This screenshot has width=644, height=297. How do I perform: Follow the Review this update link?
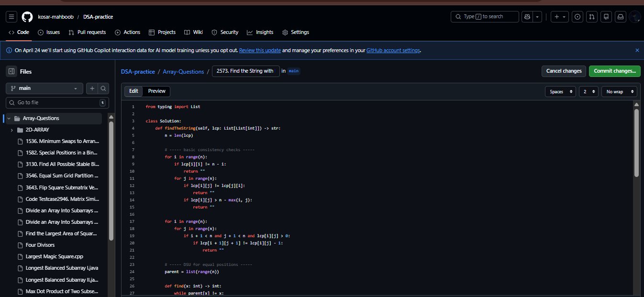click(x=260, y=50)
